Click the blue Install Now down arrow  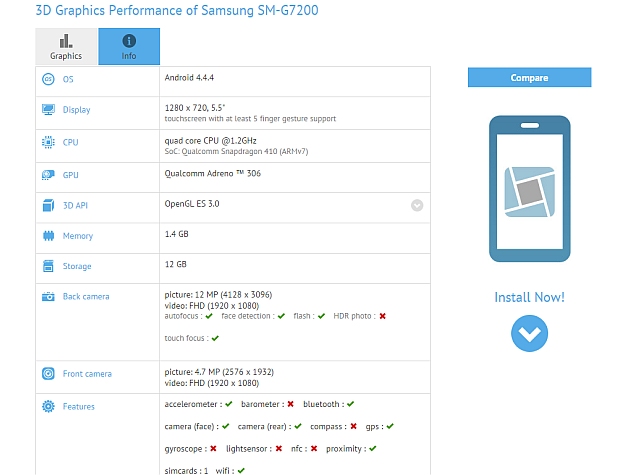pos(529,333)
